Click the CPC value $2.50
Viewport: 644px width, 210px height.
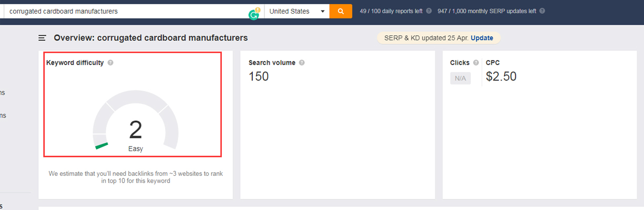[501, 77]
